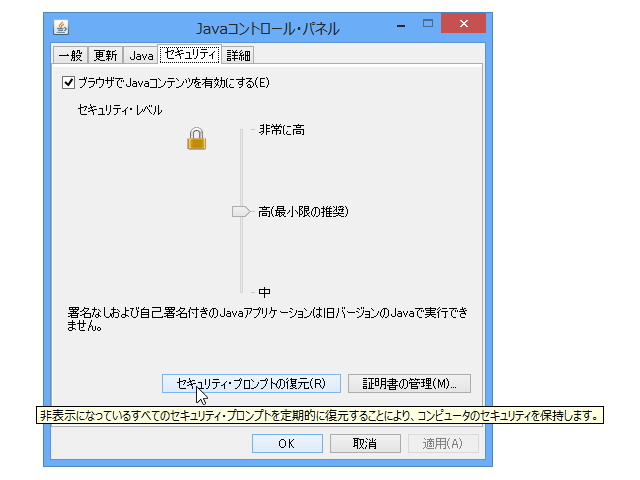This screenshot has height=480, width=640.
Task: Click the 高(最小限の推奨) level label
Action: point(303,211)
